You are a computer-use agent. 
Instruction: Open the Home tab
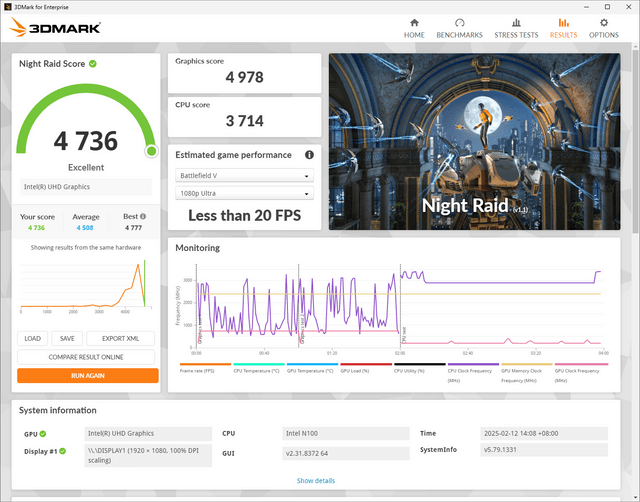pyautogui.click(x=414, y=29)
